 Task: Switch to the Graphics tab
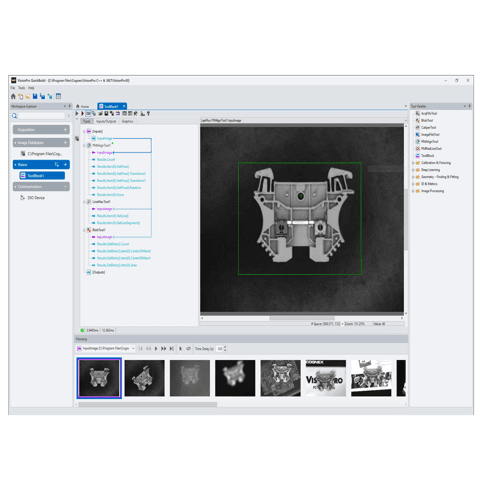[x=127, y=121]
